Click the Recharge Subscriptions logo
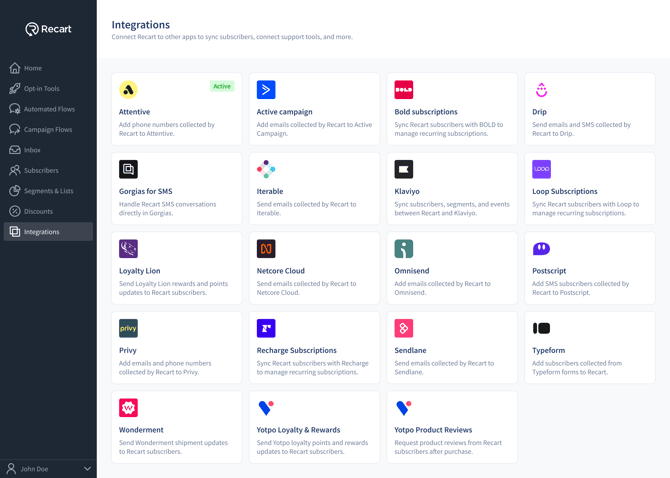This screenshot has height=478, width=670. point(266,328)
